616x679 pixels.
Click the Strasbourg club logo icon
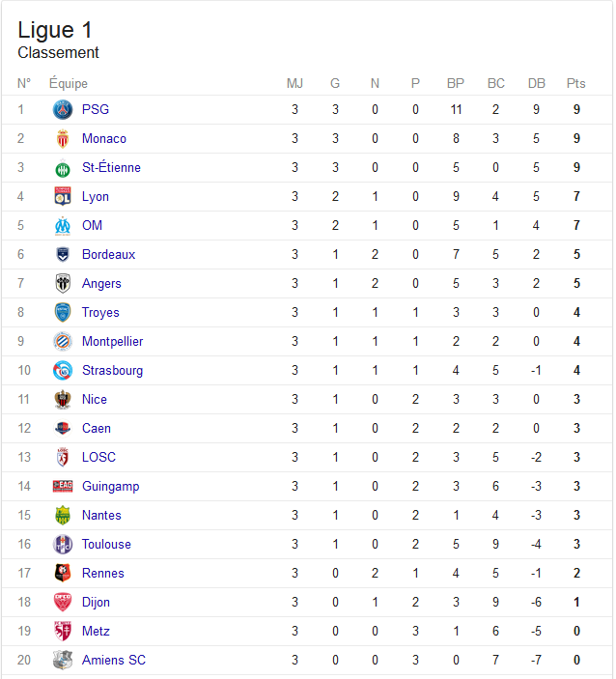(63, 371)
